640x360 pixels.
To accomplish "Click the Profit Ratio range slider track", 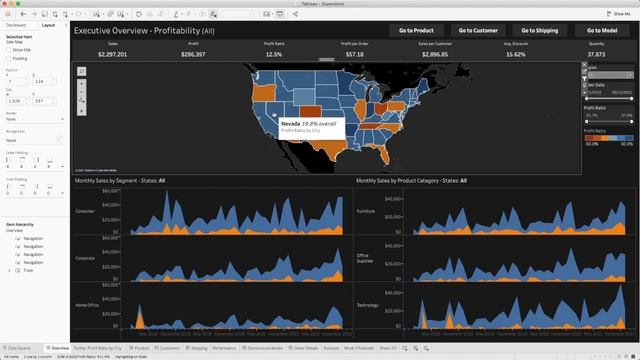I will (x=609, y=122).
